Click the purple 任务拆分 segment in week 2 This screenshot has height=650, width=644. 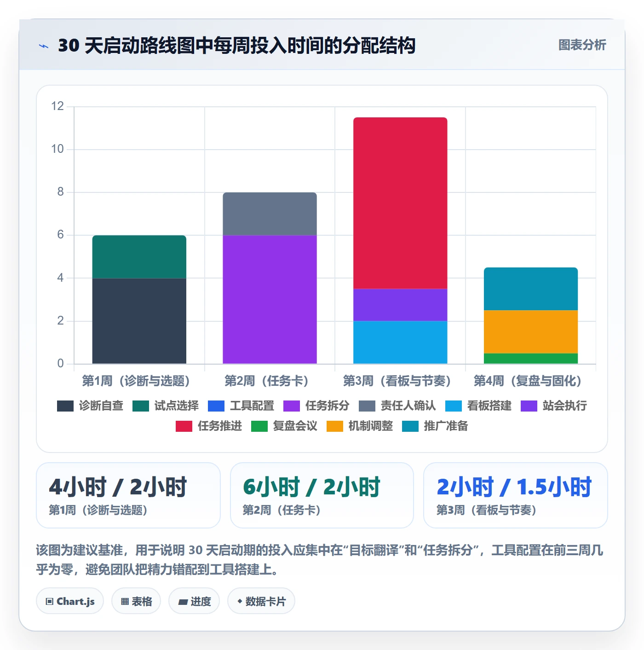tap(270, 300)
